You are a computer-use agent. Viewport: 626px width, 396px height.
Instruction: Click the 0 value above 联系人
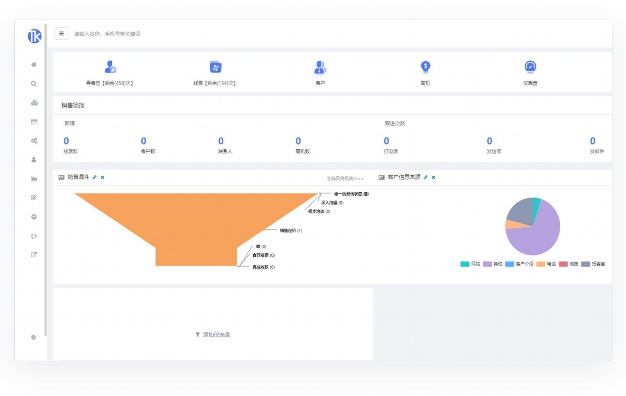point(221,141)
